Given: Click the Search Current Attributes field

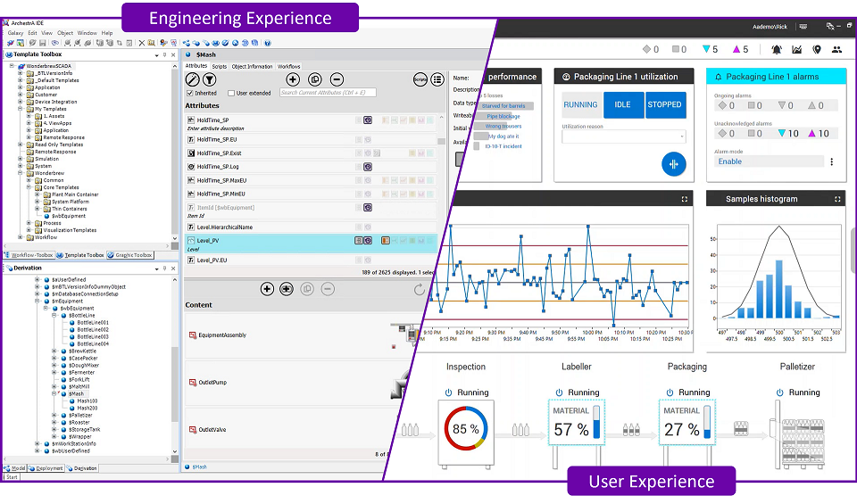Looking at the screenshot, I should [x=327, y=93].
